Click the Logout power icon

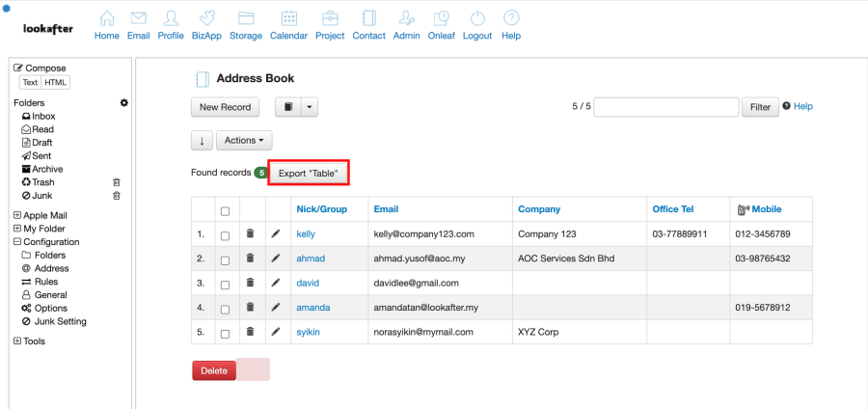[x=477, y=19]
